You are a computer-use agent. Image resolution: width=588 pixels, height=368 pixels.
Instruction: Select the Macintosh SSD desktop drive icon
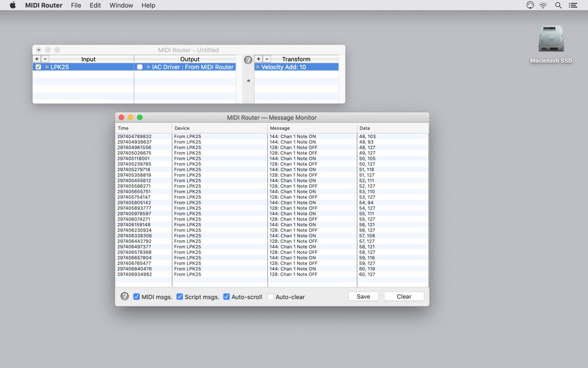[551, 38]
